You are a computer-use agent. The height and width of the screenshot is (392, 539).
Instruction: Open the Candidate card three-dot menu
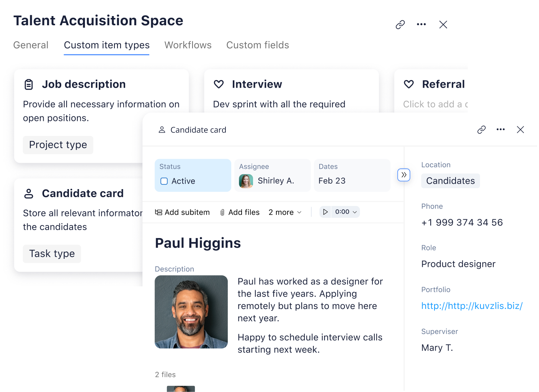pyautogui.click(x=500, y=130)
